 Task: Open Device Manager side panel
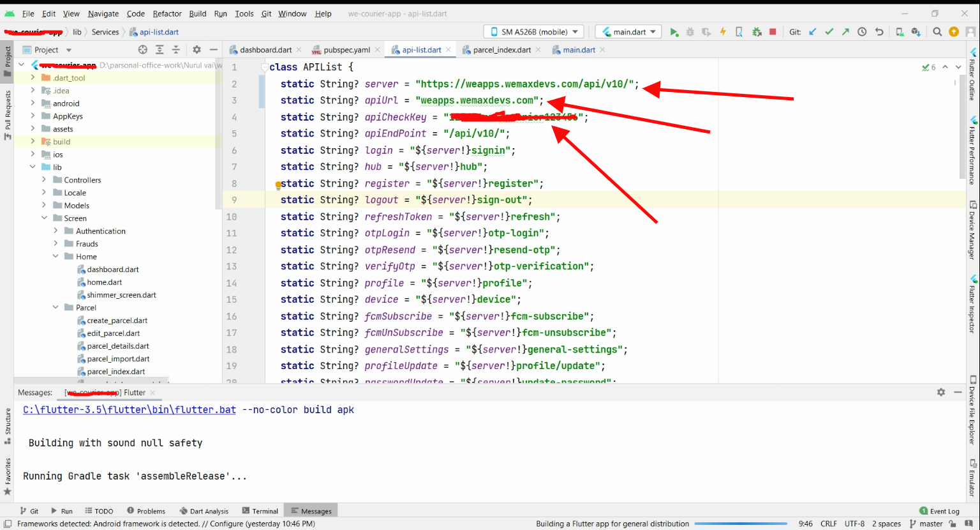973,230
